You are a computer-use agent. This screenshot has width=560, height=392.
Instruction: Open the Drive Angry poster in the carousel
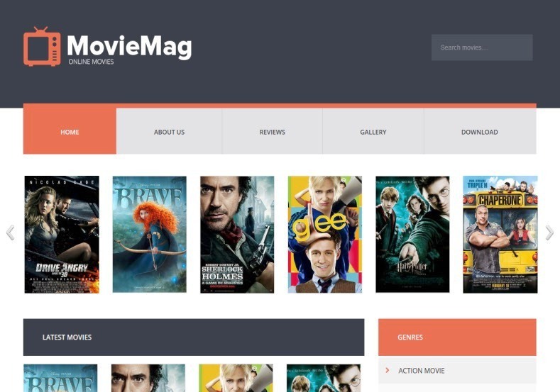pos(62,235)
